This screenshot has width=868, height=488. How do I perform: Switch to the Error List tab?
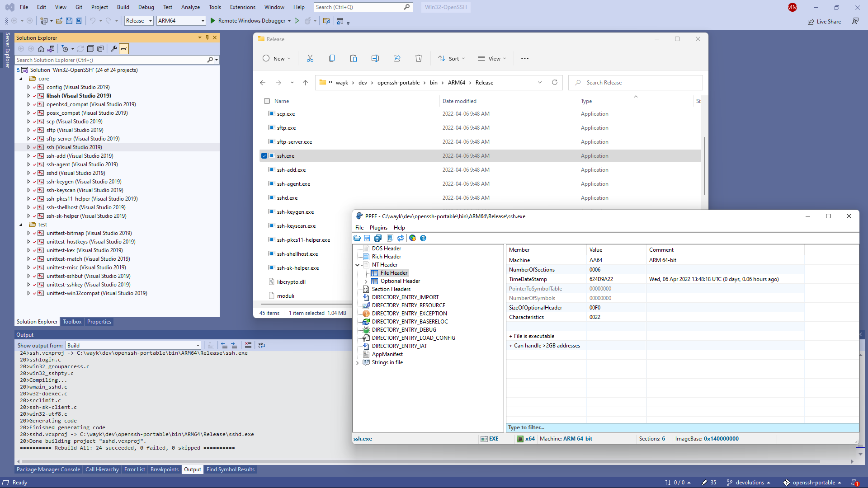point(134,469)
